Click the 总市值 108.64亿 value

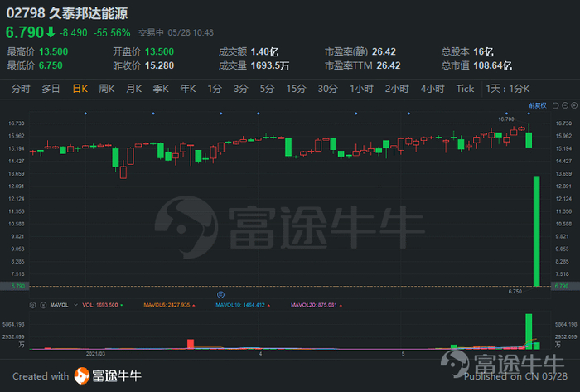(493, 65)
